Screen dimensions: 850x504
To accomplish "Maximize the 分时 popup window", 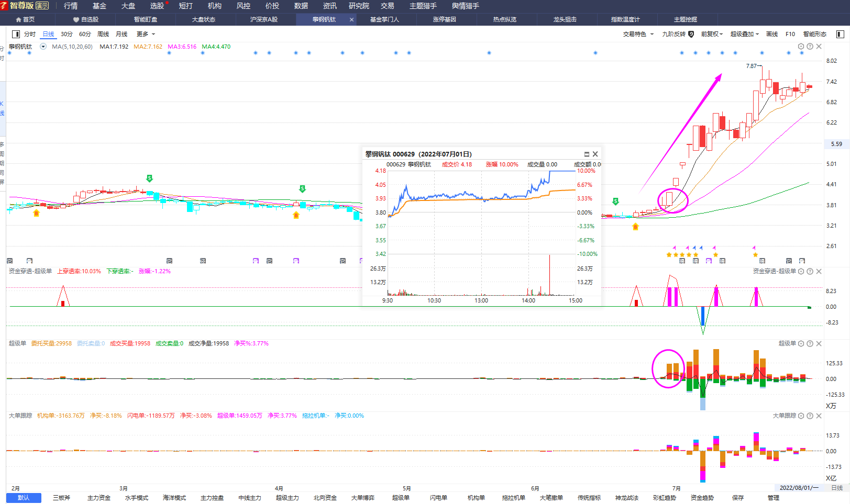I will (x=587, y=154).
